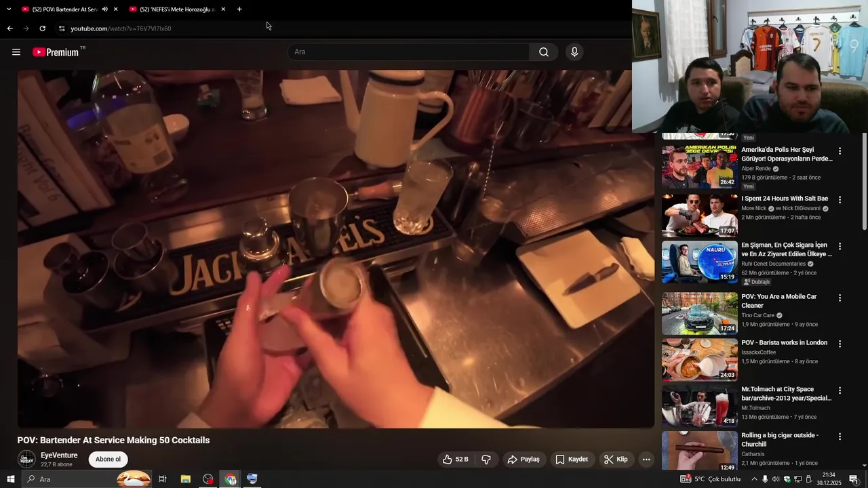Click the Catharsis channel name
Image resolution: width=868 pixels, height=488 pixels.
(x=753, y=454)
